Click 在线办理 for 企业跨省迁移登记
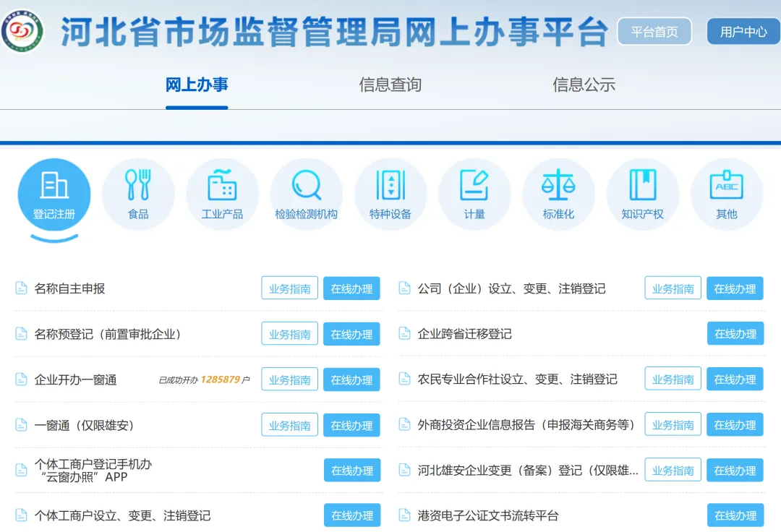The image size is (781, 532). tap(735, 334)
